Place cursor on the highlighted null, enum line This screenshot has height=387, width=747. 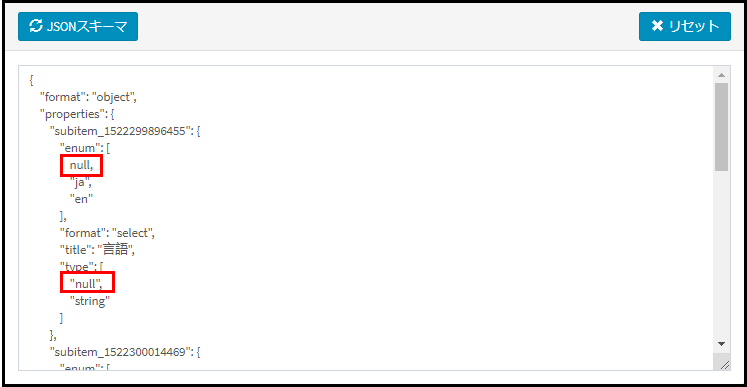point(79,166)
